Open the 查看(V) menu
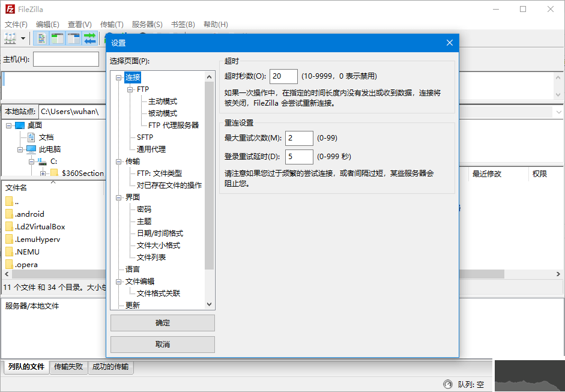Image resolution: width=565 pixels, height=392 pixels. click(80, 25)
